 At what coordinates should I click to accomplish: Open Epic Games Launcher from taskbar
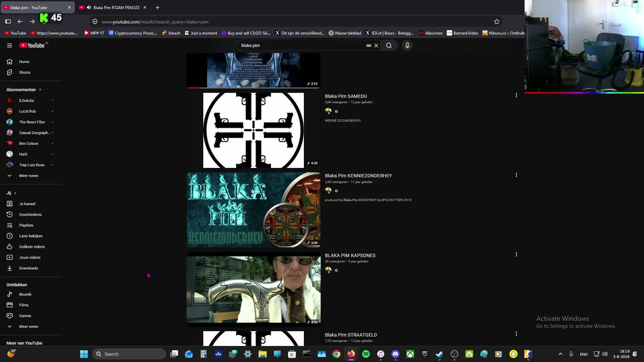(x=425, y=354)
